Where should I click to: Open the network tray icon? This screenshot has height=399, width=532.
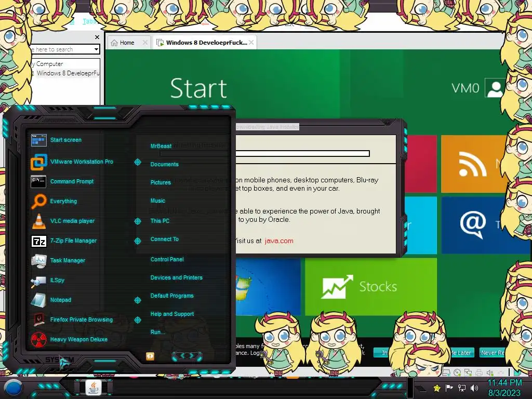pyautogui.click(x=461, y=388)
